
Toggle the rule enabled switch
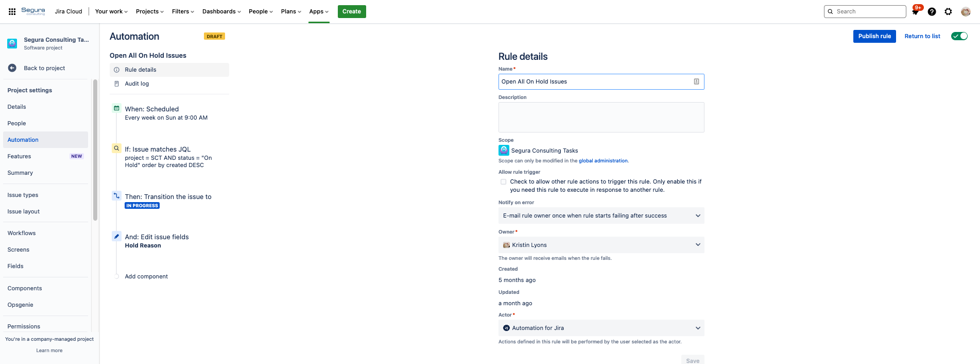click(x=959, y=36)
